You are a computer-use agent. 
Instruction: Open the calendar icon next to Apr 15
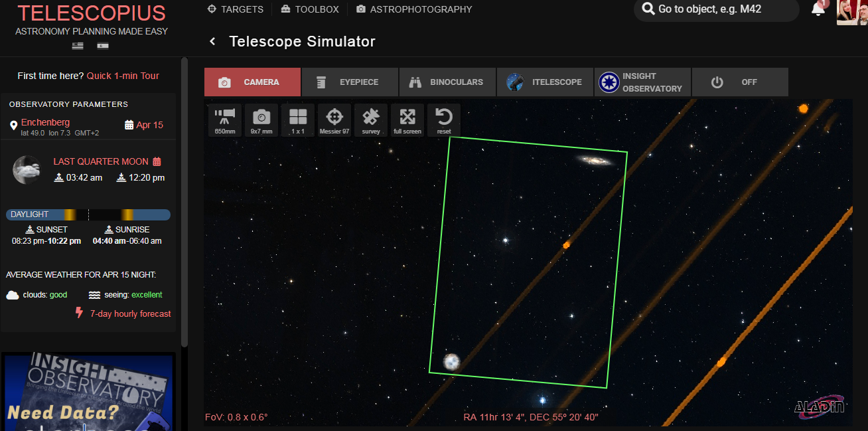[129, 125]
